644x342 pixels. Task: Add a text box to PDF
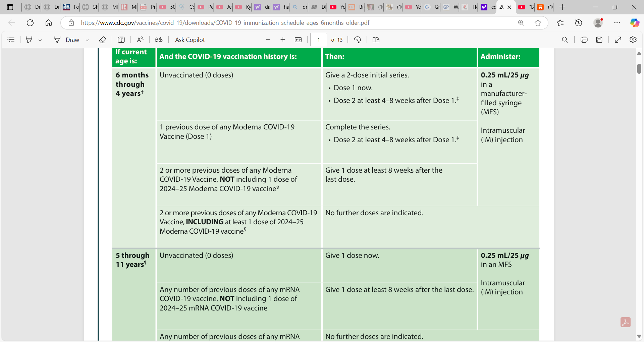pyautogui.click(x=121, y=40)
